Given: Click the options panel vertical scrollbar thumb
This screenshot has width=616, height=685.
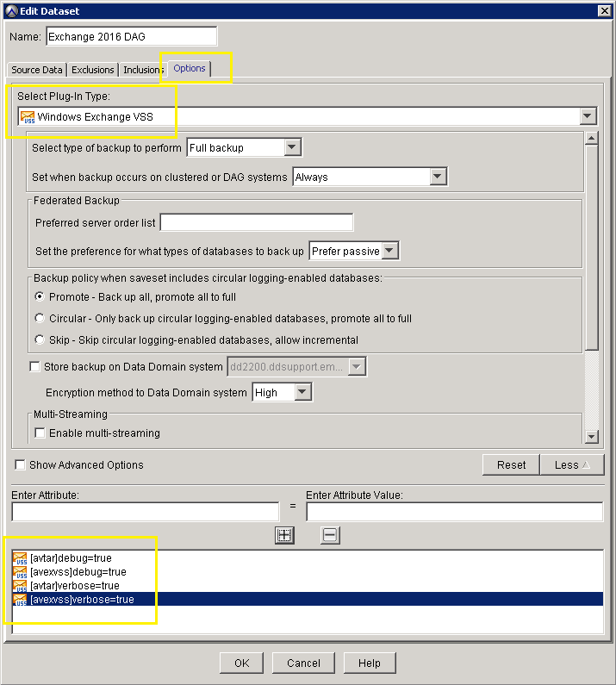Looking at the screenshot, I should pyautogui.click(x=592, y=247).
